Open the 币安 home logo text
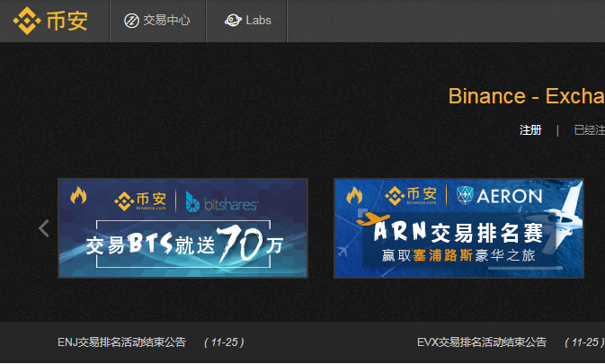Screen dimensions: 605x364 click(x=67, y=21)
